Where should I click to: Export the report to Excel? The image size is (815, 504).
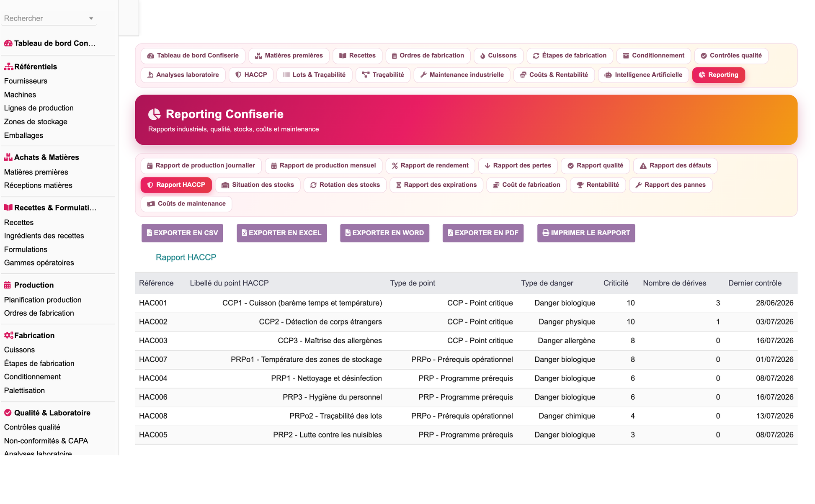pyautogui.click(x=282, y=233)
